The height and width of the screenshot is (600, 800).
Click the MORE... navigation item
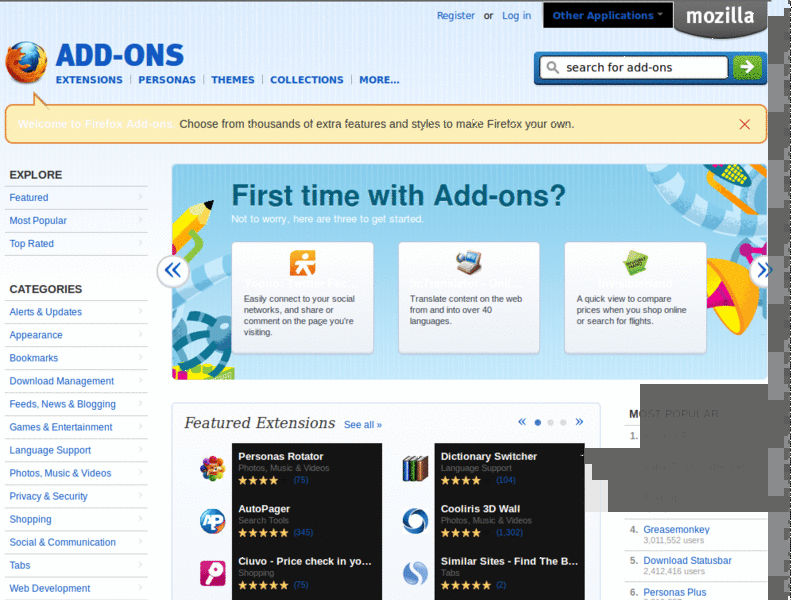tap(379, 80)
